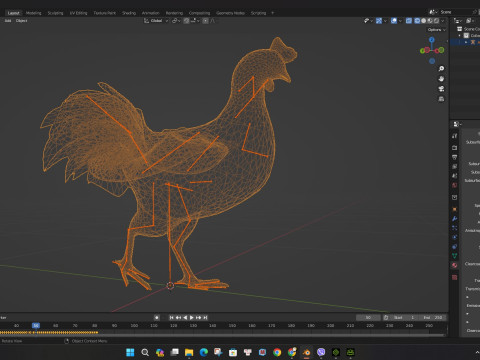The height and width of the screenshot is (360, 480).
Task: Switch to the UV Editing workspace
Action: coord(78,13)
